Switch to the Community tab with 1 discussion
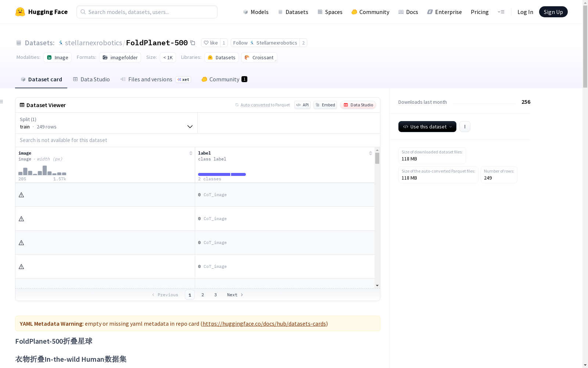This screenshot has height=368, width=588. click(x=224, y=79)
